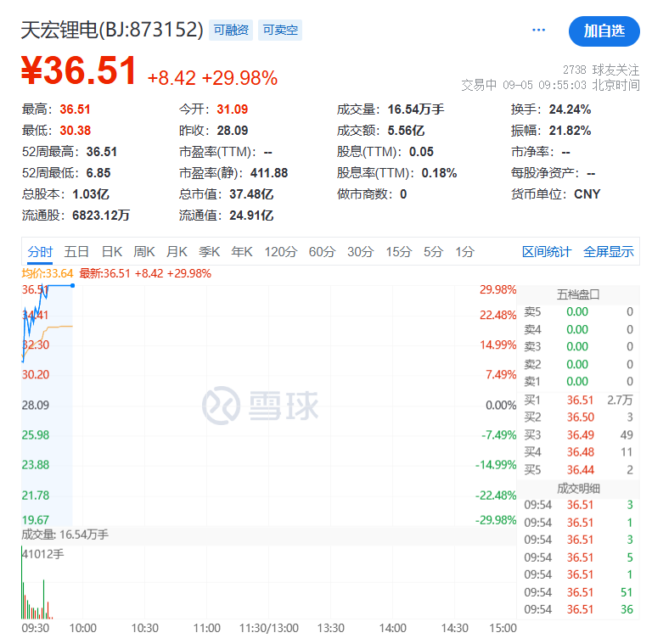Viewport: 652px width, 644px height.
Task: Show the 季K quarterly candlestick chart
Action: (209, 252)
